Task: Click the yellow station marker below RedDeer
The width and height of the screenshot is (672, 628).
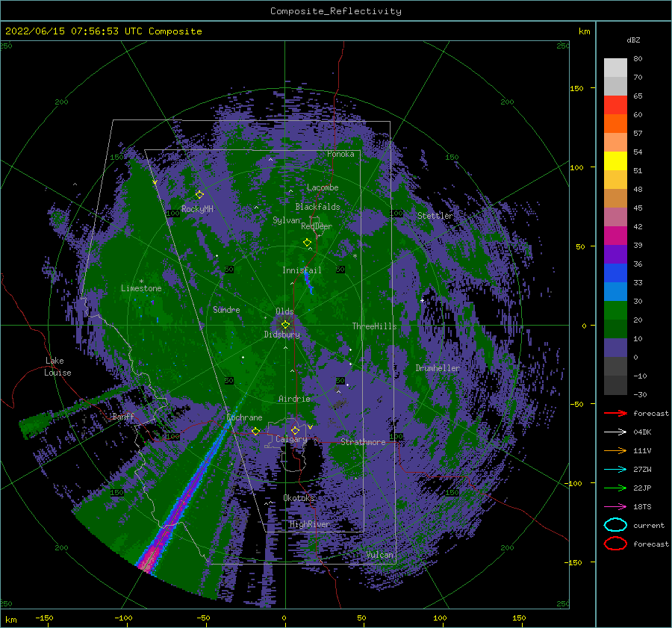Action: pos(307,242)
